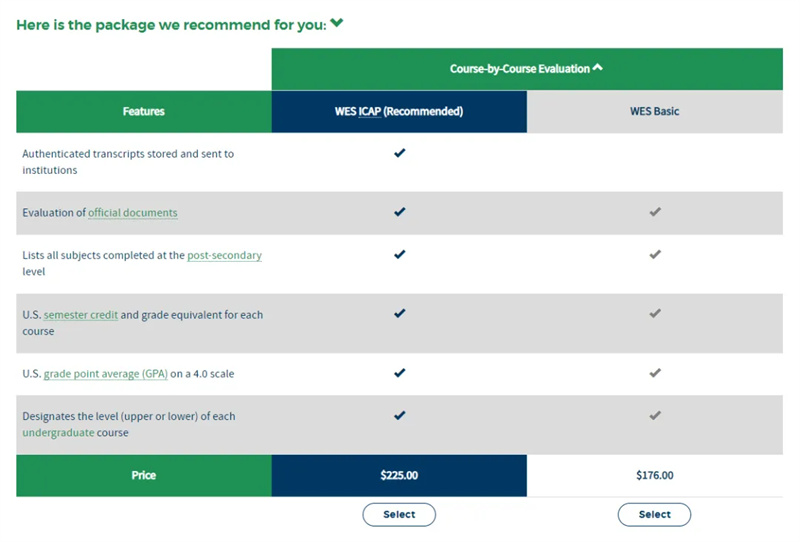Click ICAP checkmark for evaluation of official documents

pyautogui.click(x=400, y=212)
